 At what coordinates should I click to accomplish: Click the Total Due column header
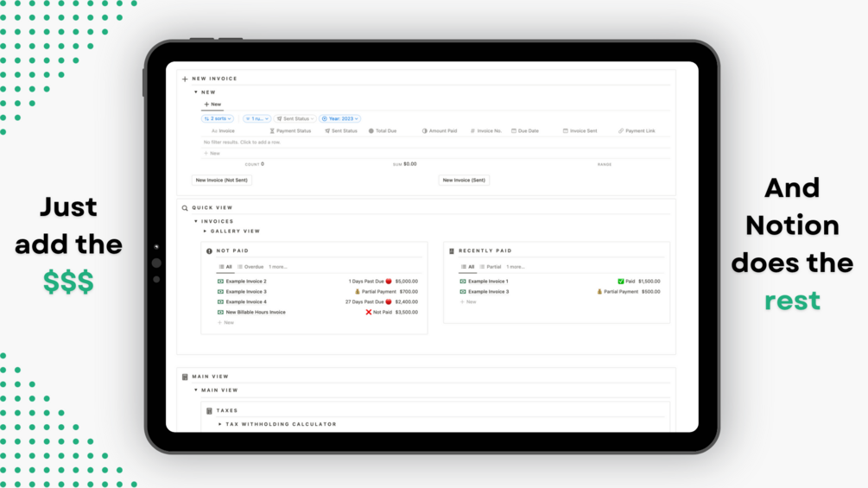[x=383, y=131]
